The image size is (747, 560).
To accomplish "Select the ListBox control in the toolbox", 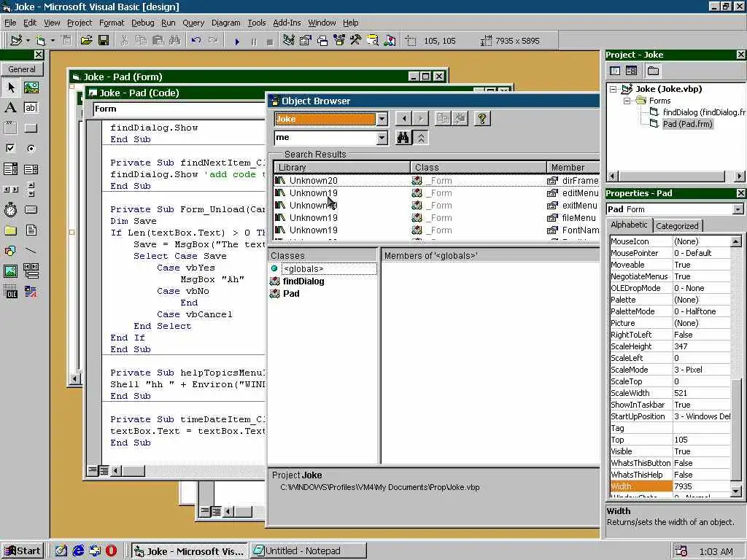I will [31, 169].
